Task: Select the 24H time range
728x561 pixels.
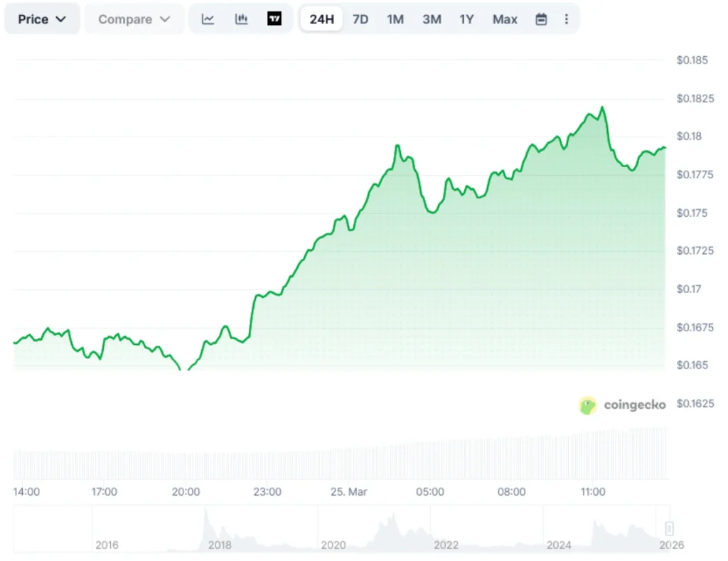Action: 321,19
